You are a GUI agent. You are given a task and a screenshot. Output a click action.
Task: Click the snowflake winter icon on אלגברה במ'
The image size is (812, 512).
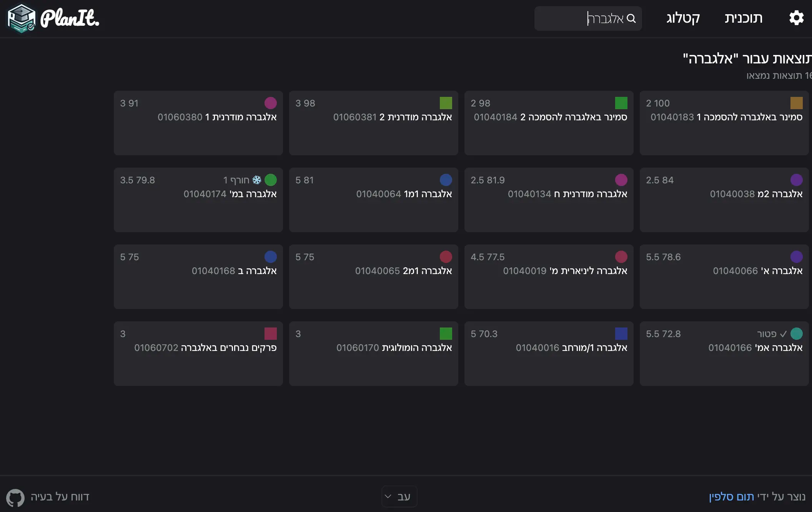point(257,180)
